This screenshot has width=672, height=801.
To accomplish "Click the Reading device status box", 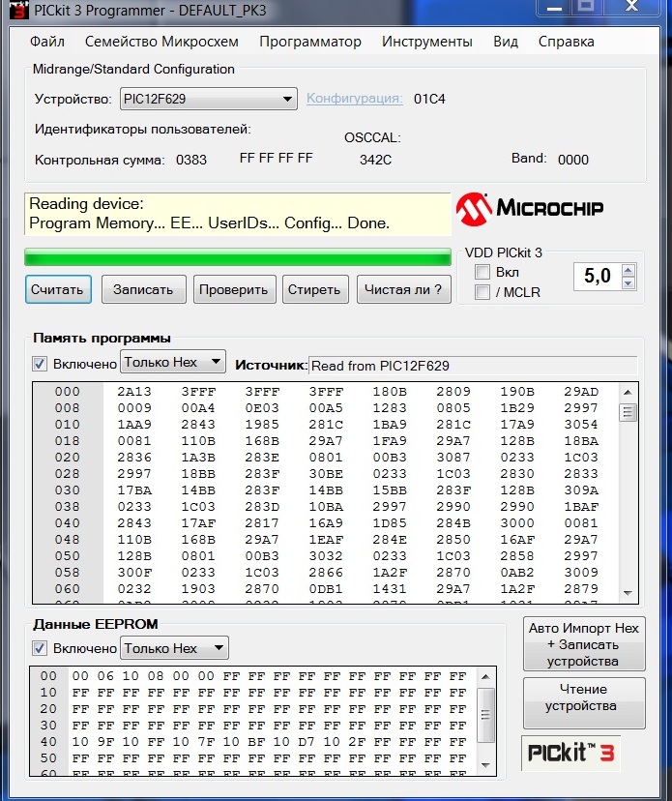I will tap(238, 214).
